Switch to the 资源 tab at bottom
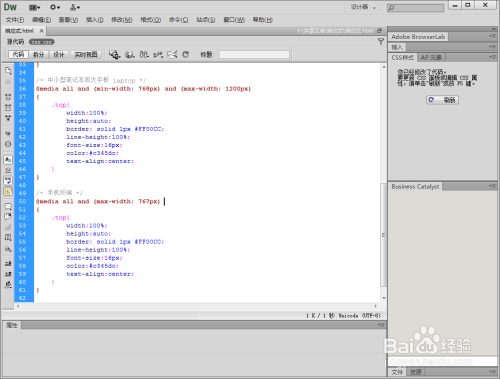 [x=416, y=372]
